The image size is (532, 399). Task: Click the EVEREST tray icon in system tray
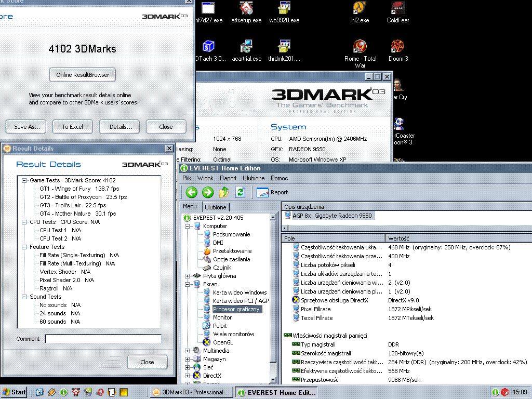495,392
